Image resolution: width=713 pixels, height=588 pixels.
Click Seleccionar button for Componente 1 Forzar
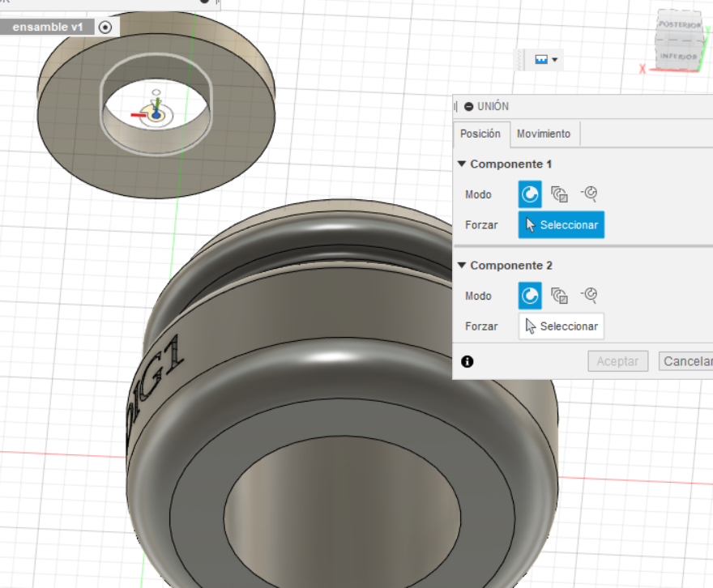[x=561, y=224]
